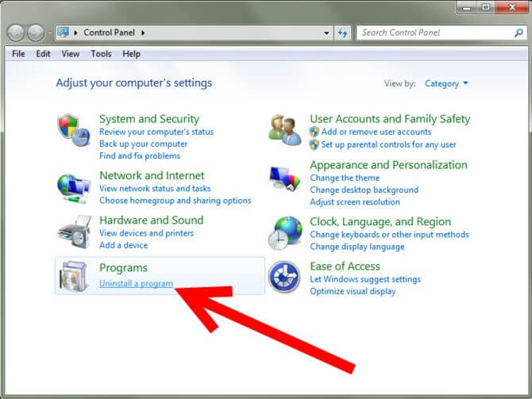The image size is (532, 399).
Task: Maximize the Control Panel window
Action: 486,7
